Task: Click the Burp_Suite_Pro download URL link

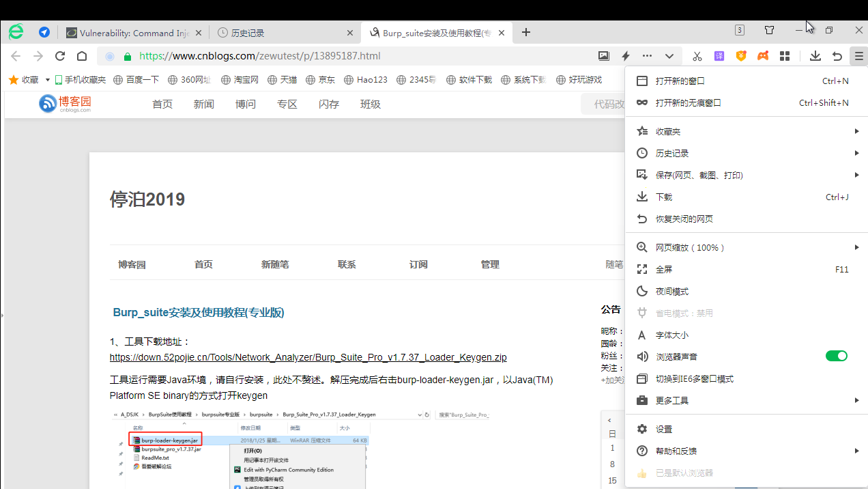Action: coord(308,357)
